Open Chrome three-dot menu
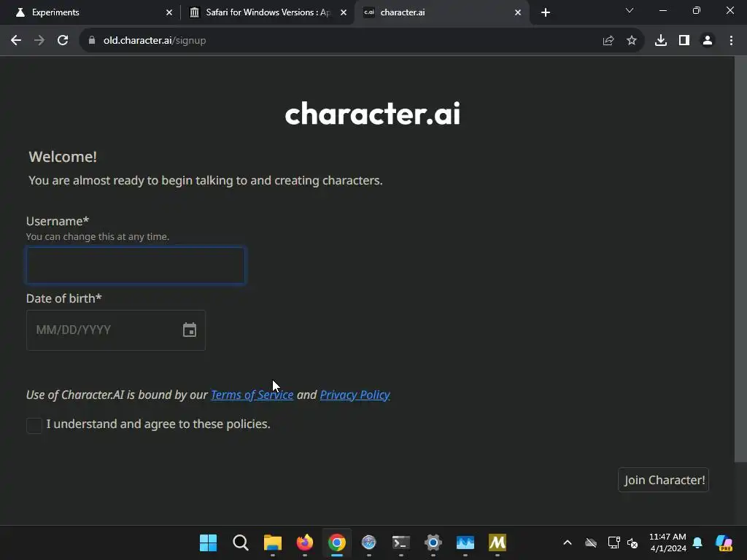This screenshot has width=747, height=560. coord(731,41)
